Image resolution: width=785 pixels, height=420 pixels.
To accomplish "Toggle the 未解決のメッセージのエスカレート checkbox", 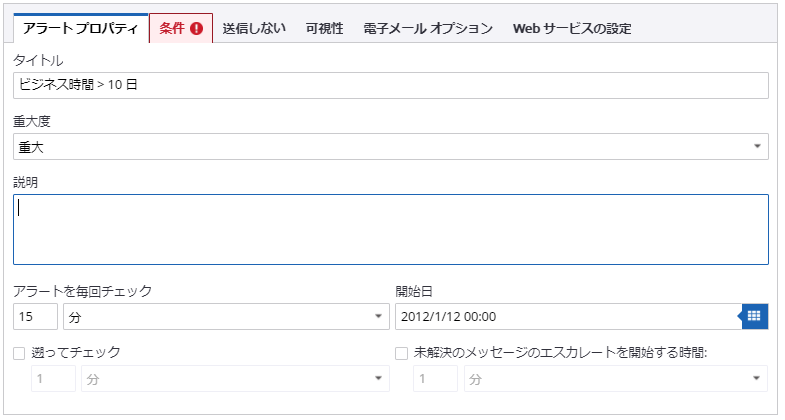I will (x=402, y=353).
